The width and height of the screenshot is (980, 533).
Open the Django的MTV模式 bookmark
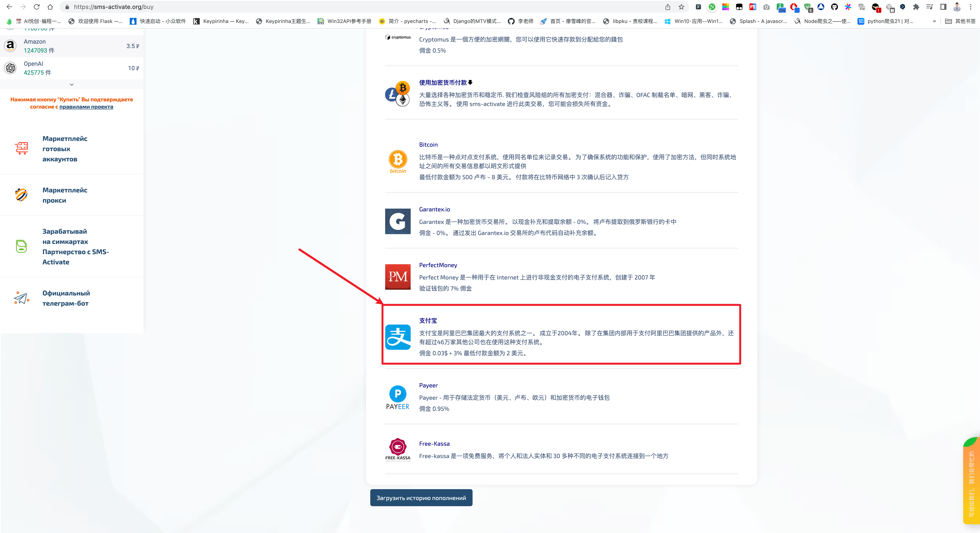472,21
